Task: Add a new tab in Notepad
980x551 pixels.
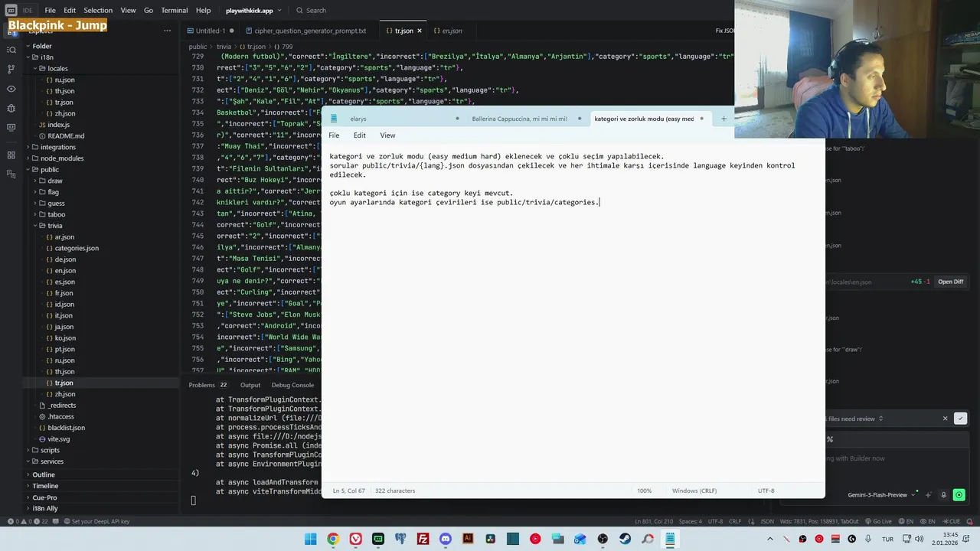Action: pos(724,119)
